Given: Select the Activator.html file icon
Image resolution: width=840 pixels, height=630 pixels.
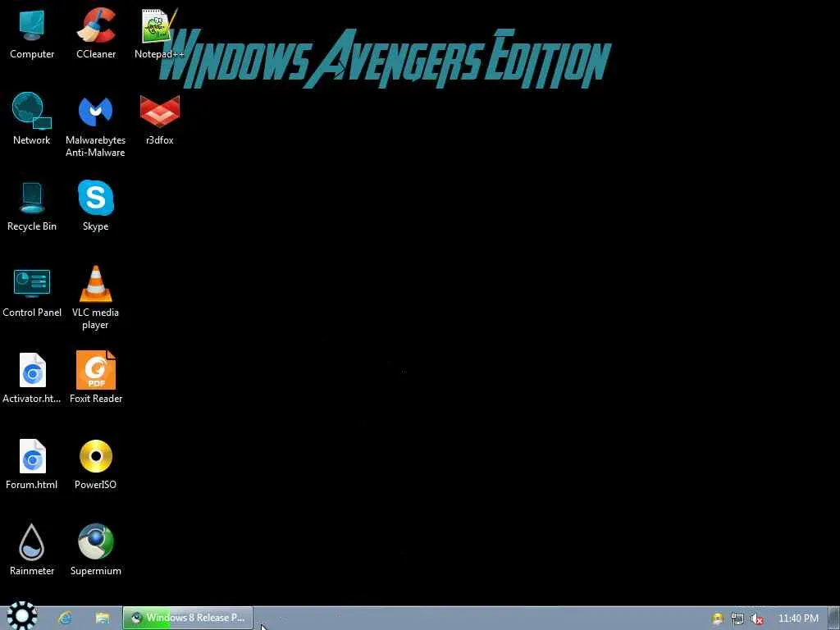Looking at the screenshot, I should (32, 377).
